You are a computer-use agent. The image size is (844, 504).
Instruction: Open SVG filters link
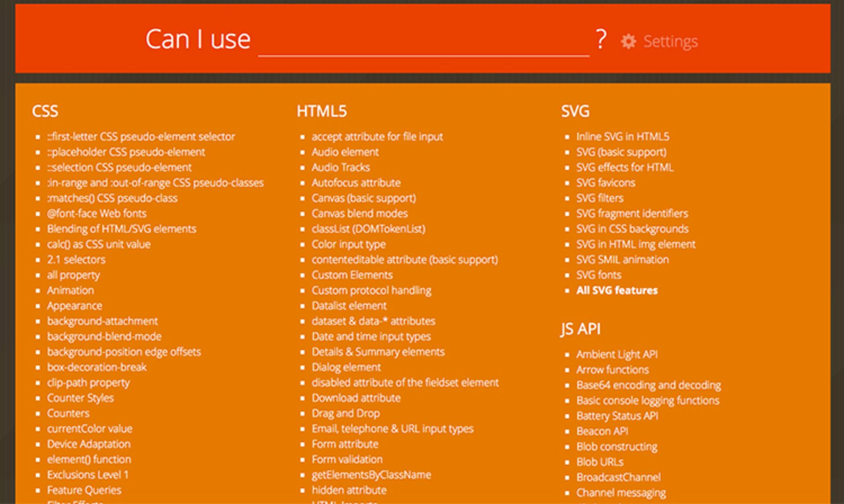point(600,198)
